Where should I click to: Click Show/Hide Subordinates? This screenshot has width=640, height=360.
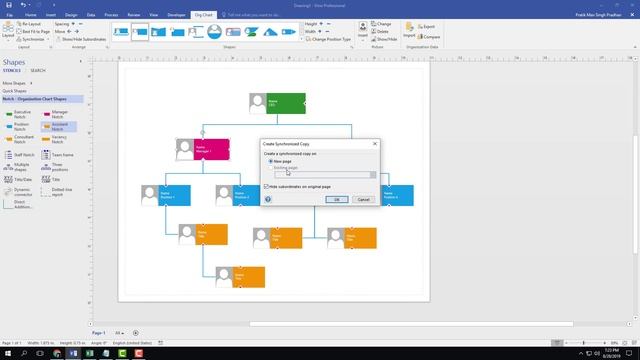coord(81,39)
